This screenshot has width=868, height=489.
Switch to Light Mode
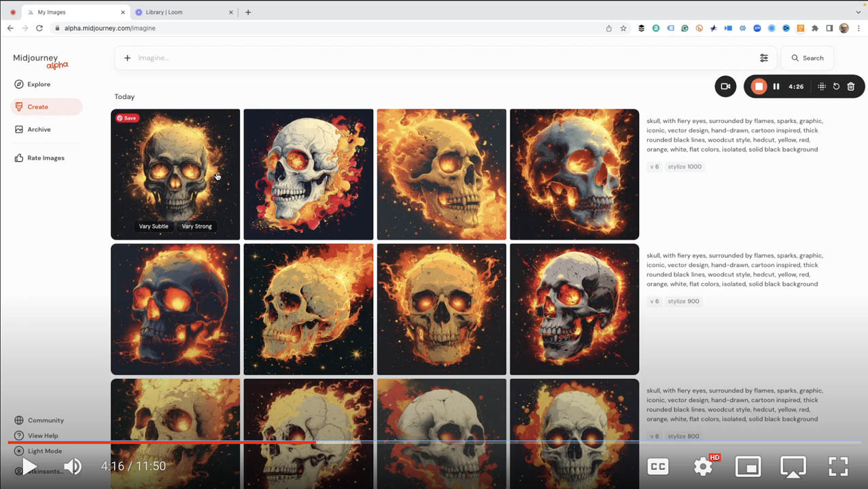click(44, 451)
